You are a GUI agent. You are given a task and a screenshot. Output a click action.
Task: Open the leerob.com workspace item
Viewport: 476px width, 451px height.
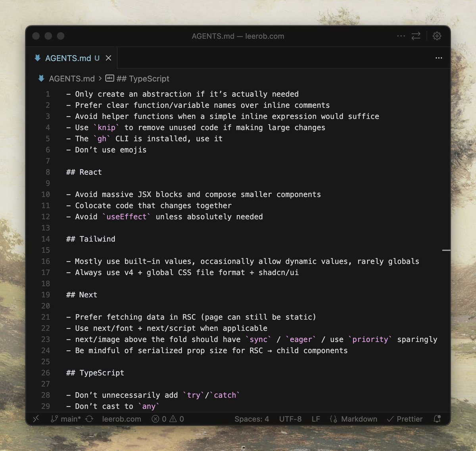(122, 419)
